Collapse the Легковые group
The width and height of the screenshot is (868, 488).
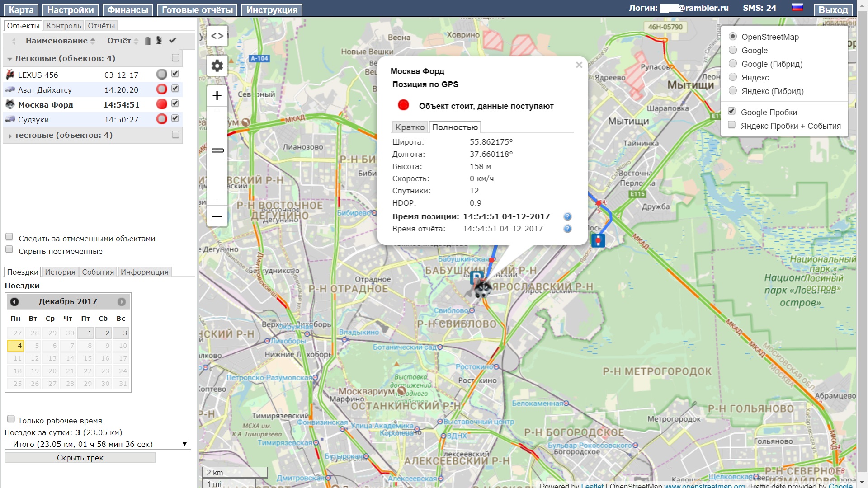pyautogui.click(x=9, y=59)
